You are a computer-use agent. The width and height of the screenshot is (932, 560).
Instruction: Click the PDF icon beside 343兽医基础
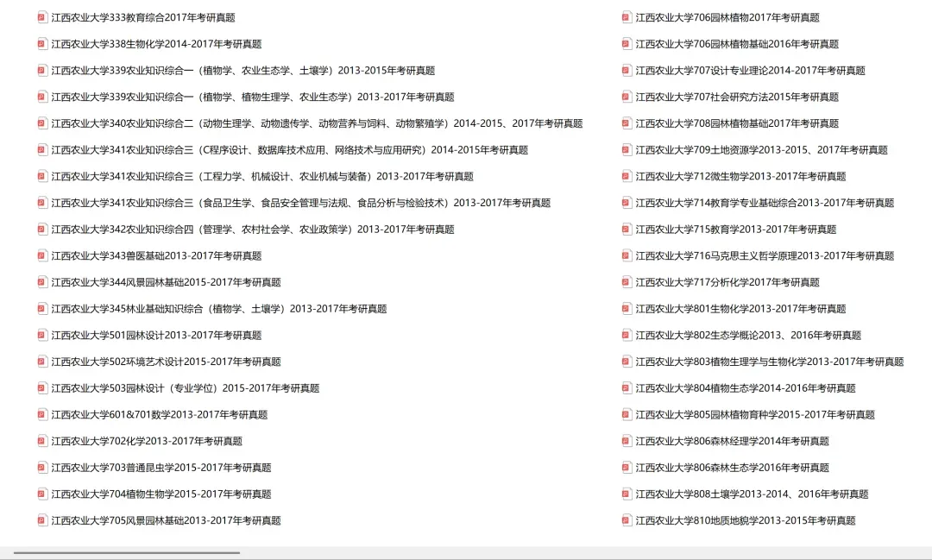click(x=41, y=255)
